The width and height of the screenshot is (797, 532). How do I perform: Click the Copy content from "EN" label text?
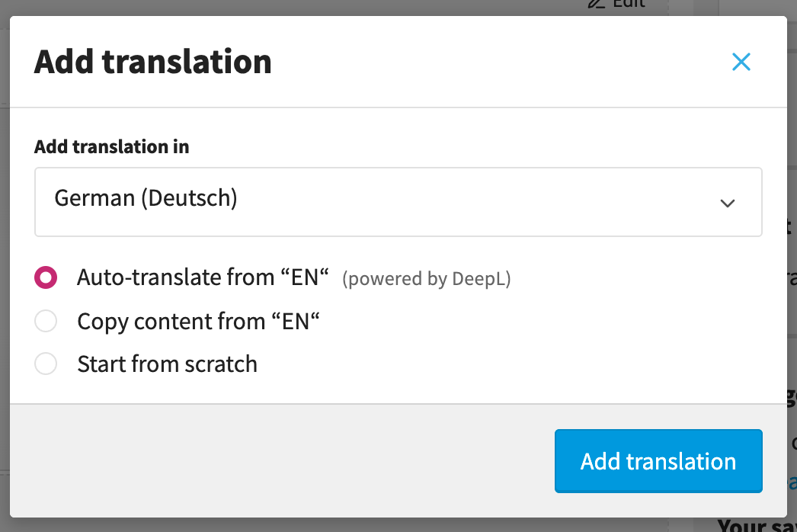(198, 322)
